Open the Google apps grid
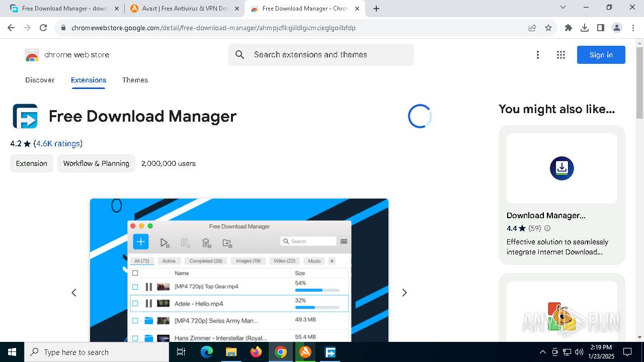This screenshot has width=644, height=362. (561, 55)
